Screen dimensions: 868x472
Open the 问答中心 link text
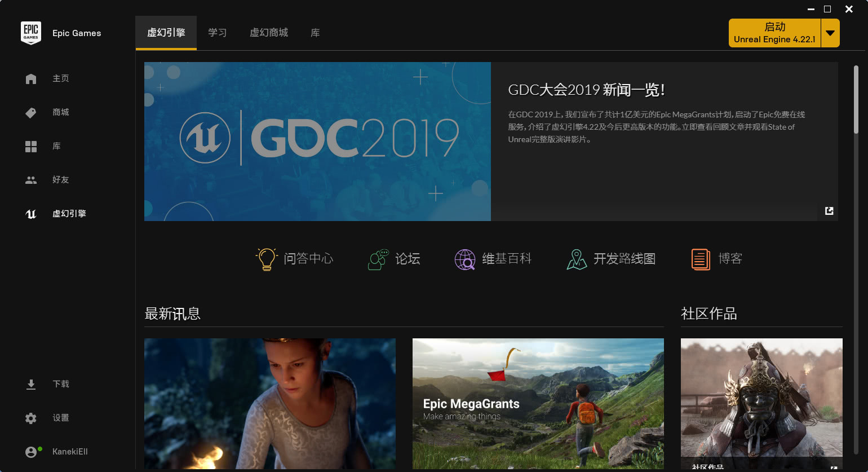[308, 259]
